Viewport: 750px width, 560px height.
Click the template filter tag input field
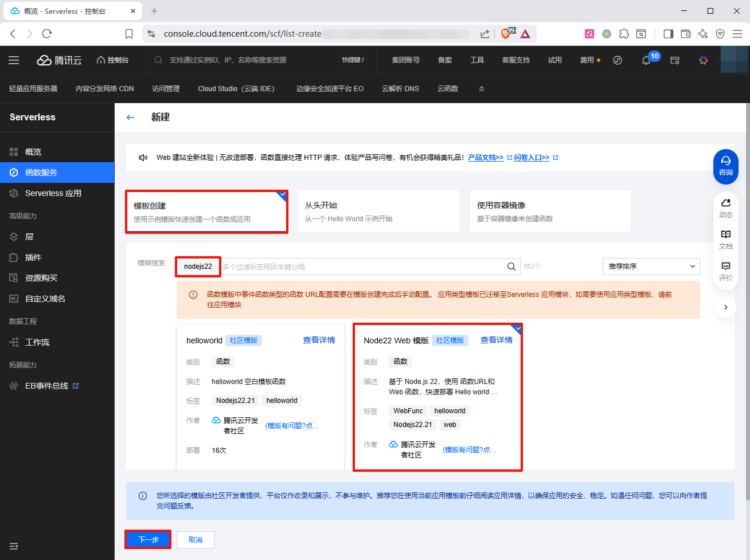tap(361, 267)
